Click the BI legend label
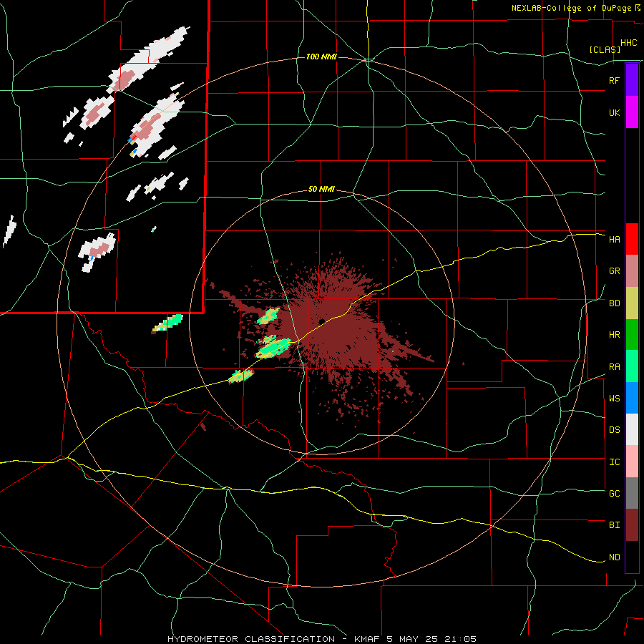 tap(614, 525)
